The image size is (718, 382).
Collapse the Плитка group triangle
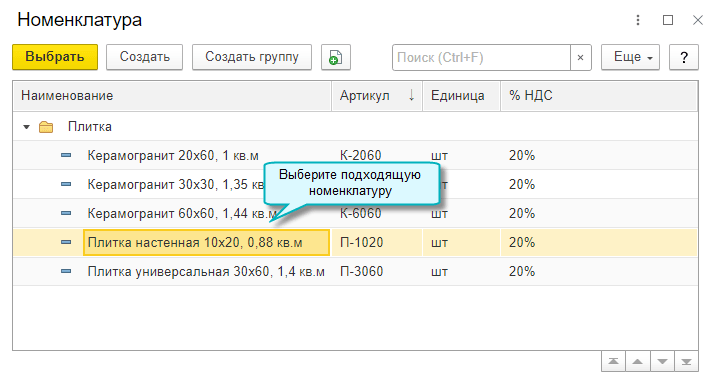pyautogui.click(x=27, y=127)
